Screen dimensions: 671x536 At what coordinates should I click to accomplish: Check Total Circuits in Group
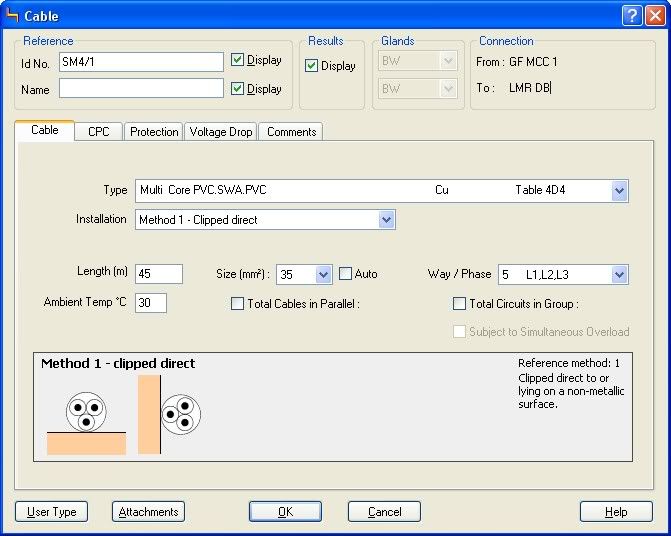[x=459, y=304]
